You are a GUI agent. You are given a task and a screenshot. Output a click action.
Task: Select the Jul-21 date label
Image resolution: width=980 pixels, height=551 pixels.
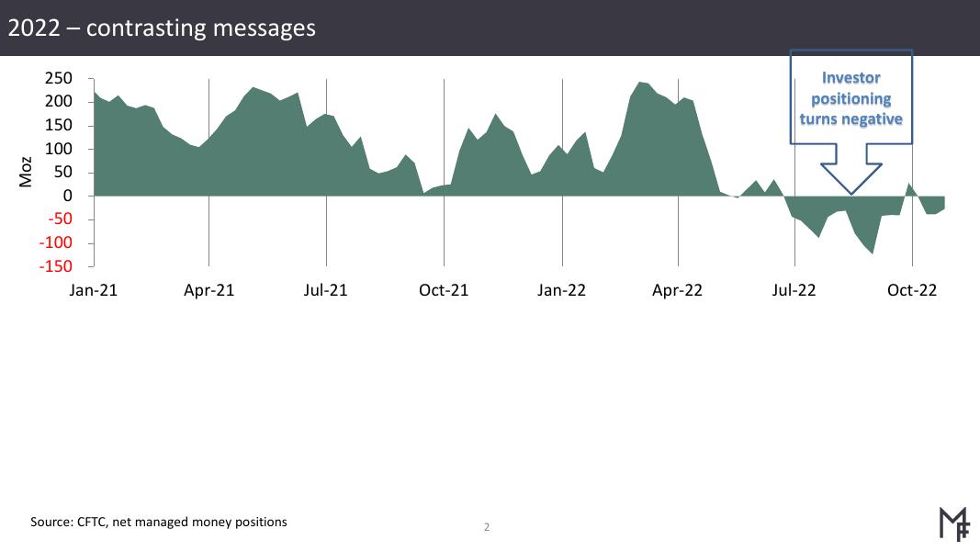(326, 290)
